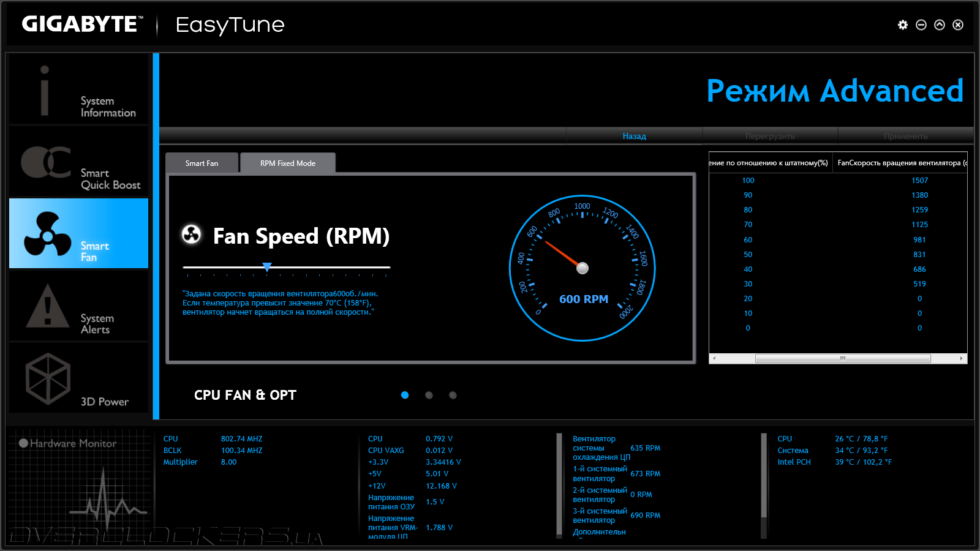
Task: Open the Smart Quick Boost section
Action: point(78,162)
